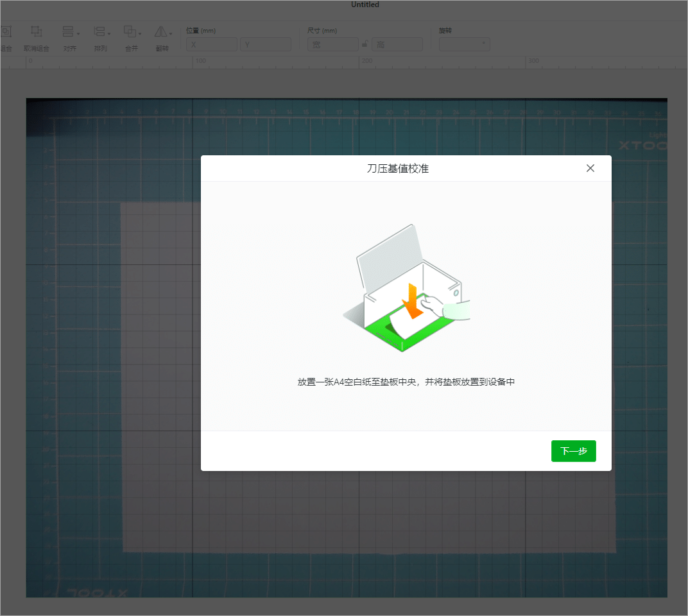Image resolution: width=688 pixels, height=616 pixels.
Task: Open the 翻转 flip tool
Action: click(160, 32)
